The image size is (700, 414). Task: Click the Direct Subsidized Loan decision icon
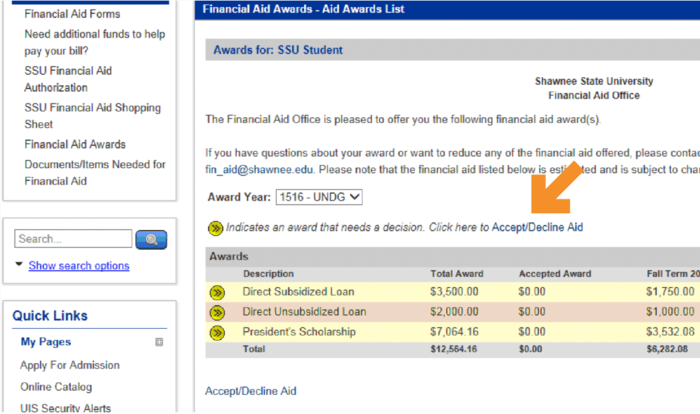[216, 292]
